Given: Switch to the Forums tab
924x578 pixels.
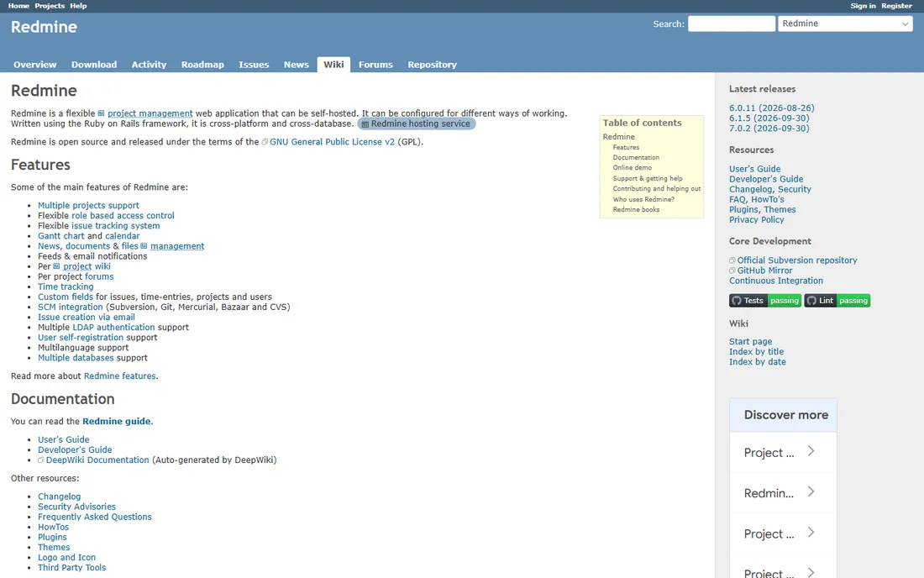Looking at the screenshot, I should [375, 65].
